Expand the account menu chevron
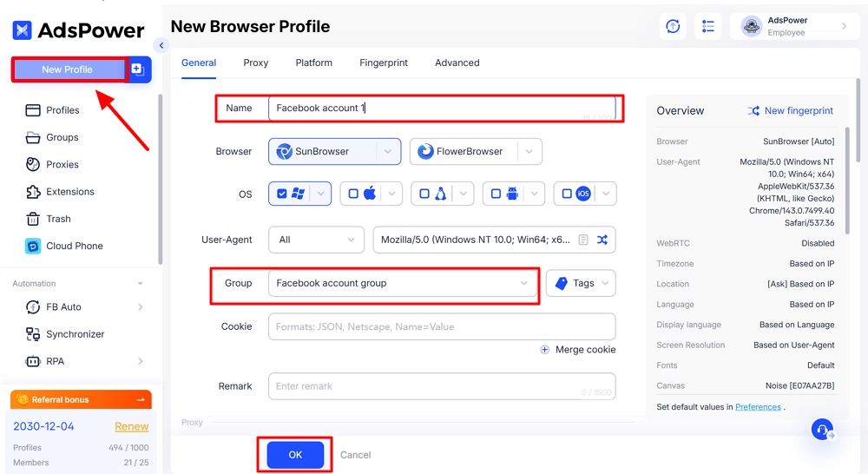The width and height of the screenshot is (868, 474). tap(844, 26)
